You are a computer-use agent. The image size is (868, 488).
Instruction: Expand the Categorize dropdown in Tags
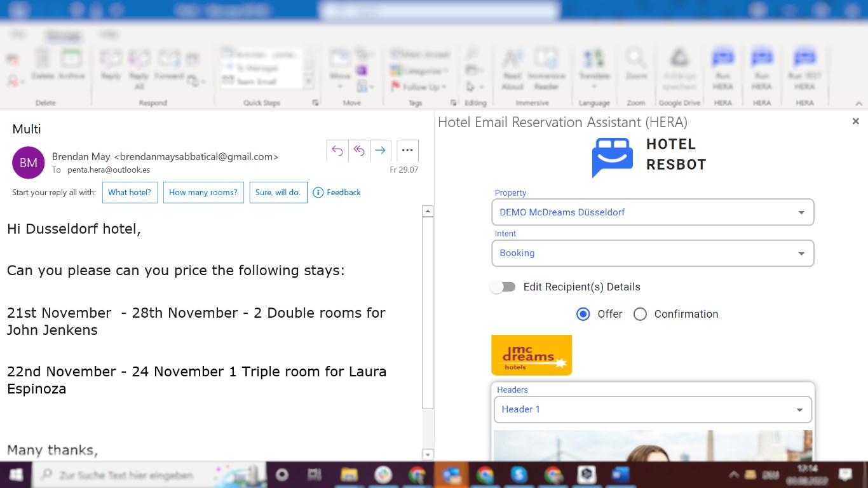click(447, 71)
